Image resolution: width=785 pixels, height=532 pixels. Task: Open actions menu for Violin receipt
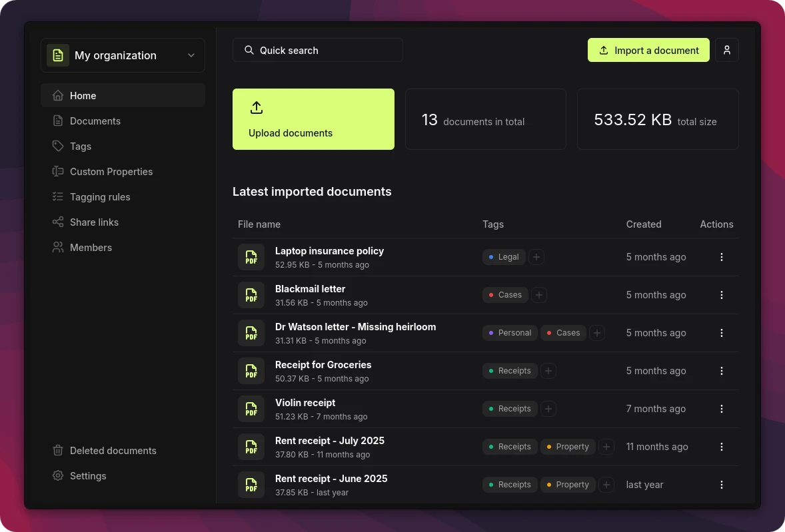point(722,409)
